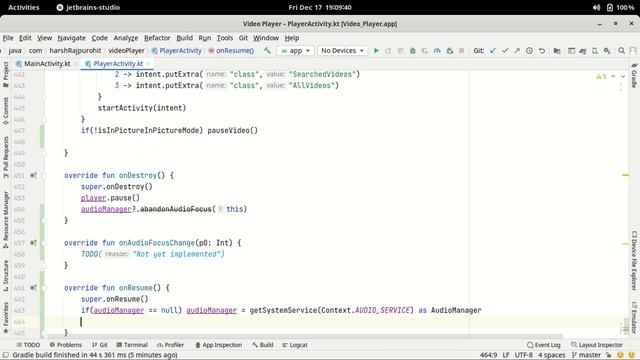The image size is (640, 360).
Task: Open the Refactor menu
Action: click(x=157, y=38)
